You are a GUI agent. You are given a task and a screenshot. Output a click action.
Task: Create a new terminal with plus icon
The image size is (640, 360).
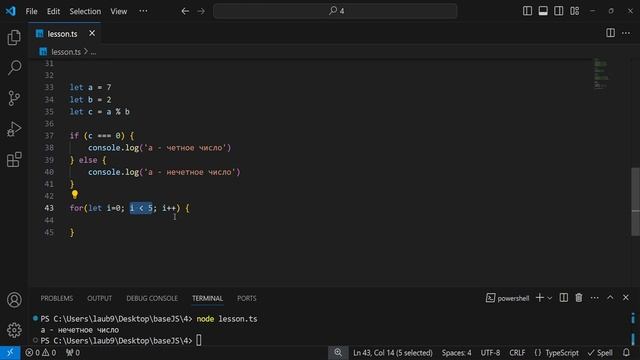tap(539, 298)
